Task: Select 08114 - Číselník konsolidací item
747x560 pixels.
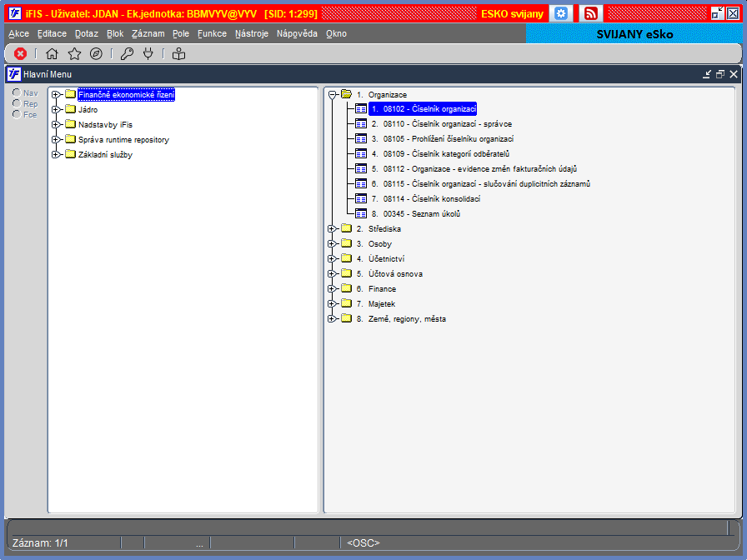Action: tap(426, 199)
